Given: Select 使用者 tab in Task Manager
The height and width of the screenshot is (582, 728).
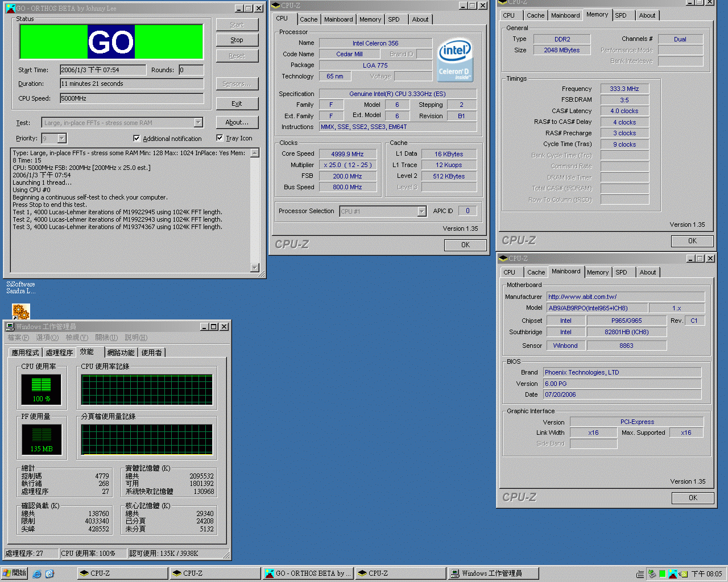Looking at the screenshot, I should click(x=151, y=353).
